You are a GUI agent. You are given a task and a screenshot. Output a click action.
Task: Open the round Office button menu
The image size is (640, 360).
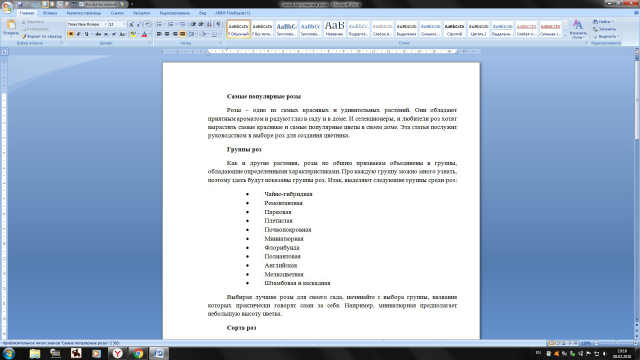(7, 7)
